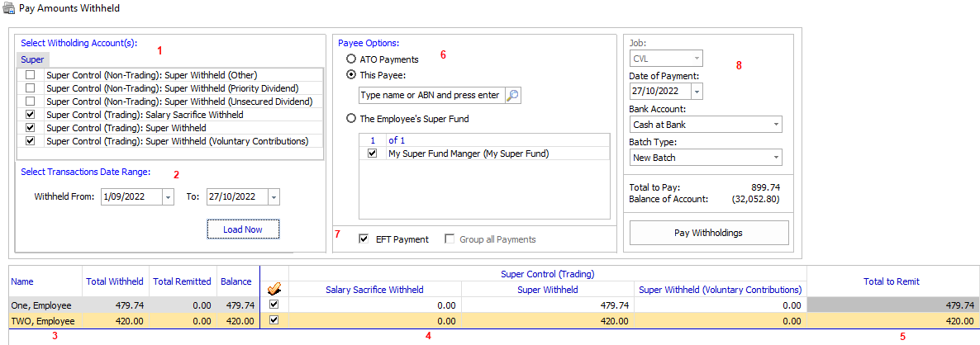Viewport: 980px width, 345px height.
Task: Click the payee search magnifier icon
Action: click(512, 96)
